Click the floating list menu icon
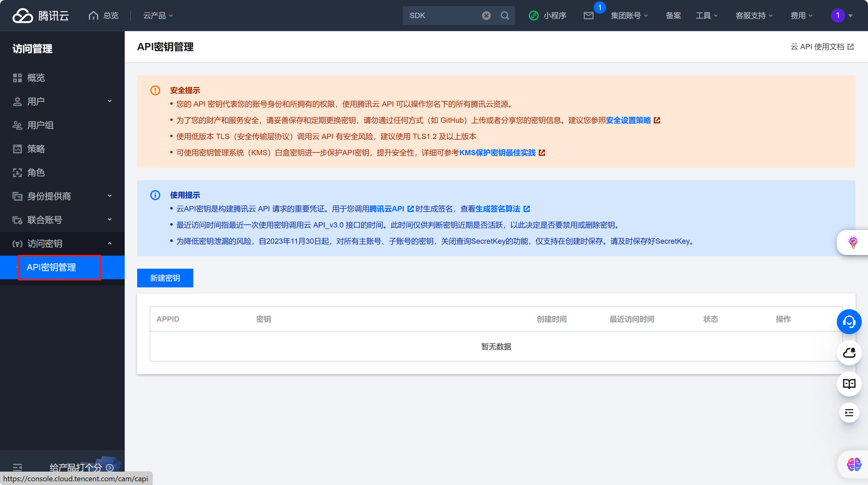Viewport: 868px width, 485px height. (x=849, y=413)
